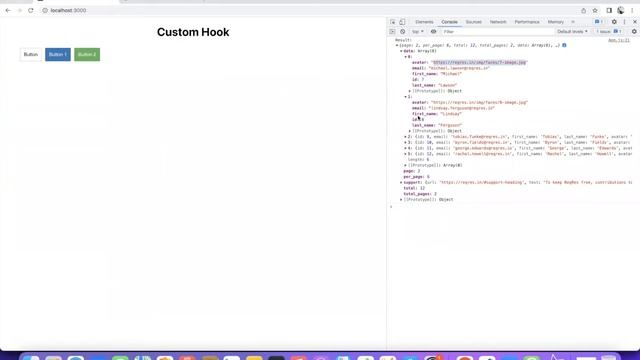This screenshot has height=360, width=640.
Task: Reload the localhost:3000 page
Action: 31,10
